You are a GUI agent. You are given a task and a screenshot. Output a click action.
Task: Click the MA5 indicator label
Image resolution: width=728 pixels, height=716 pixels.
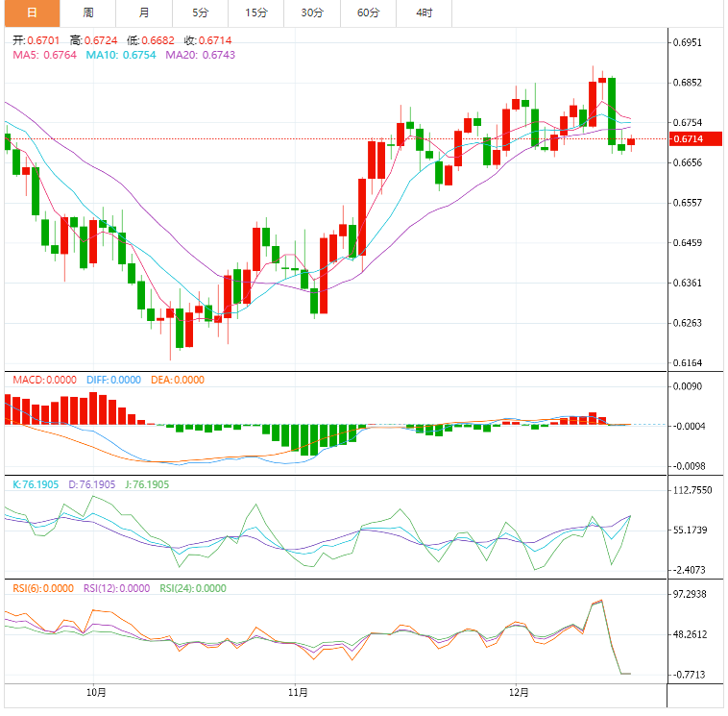coord(44,56)
